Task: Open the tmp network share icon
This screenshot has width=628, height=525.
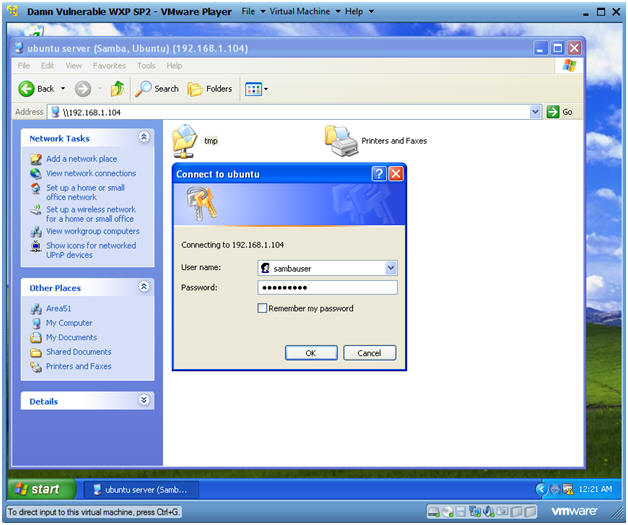Action: coord(185,141)
